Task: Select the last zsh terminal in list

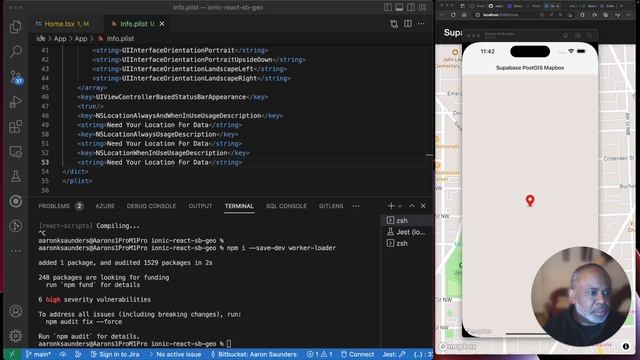Action: (x=406, y=243)
